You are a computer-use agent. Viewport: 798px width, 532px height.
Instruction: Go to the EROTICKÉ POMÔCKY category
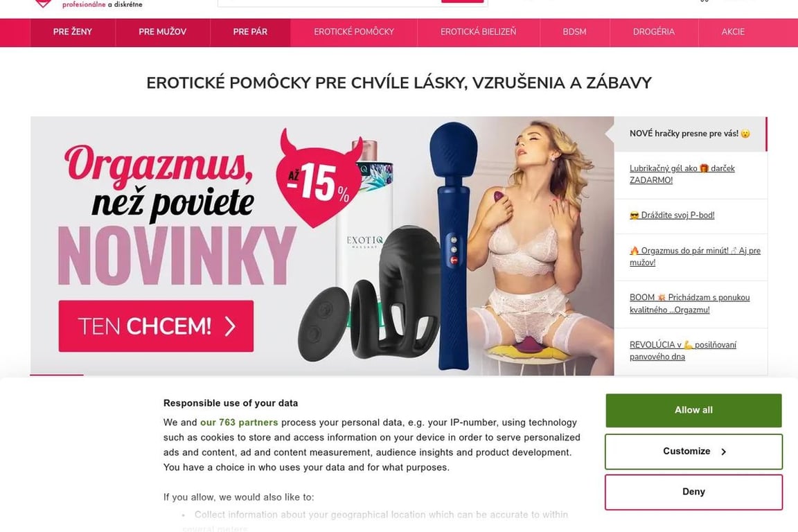(x=354, y=32)
